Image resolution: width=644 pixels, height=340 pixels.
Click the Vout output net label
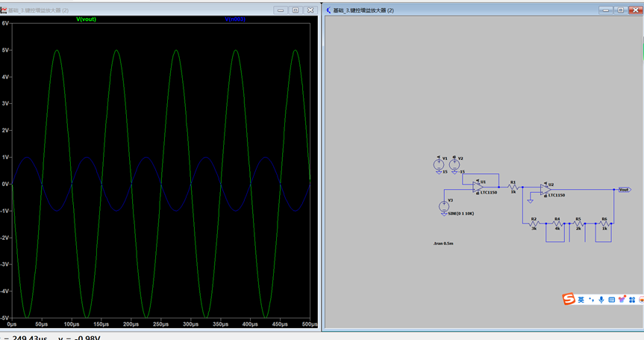coord(625,190)
